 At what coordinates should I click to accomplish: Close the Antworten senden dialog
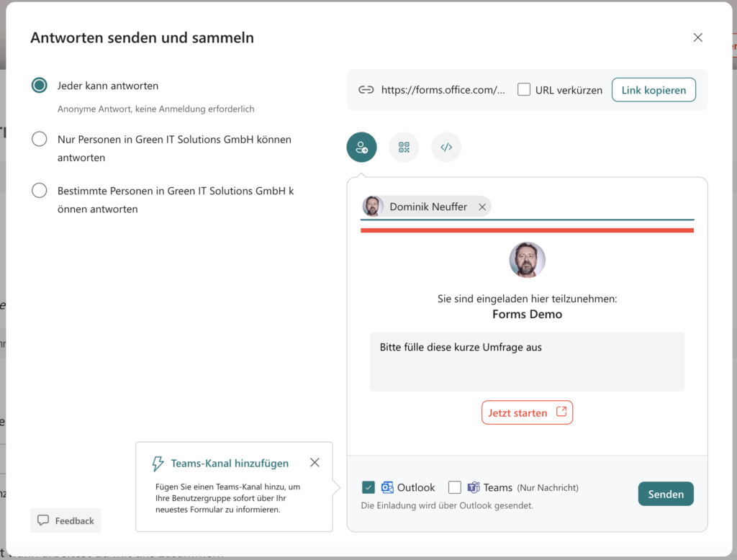(x=698, y=37)
